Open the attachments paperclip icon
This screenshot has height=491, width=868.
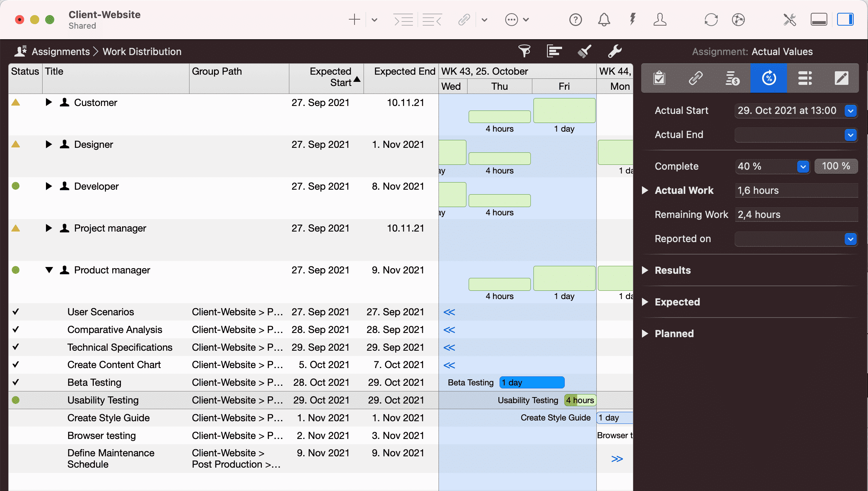[464, 19]
